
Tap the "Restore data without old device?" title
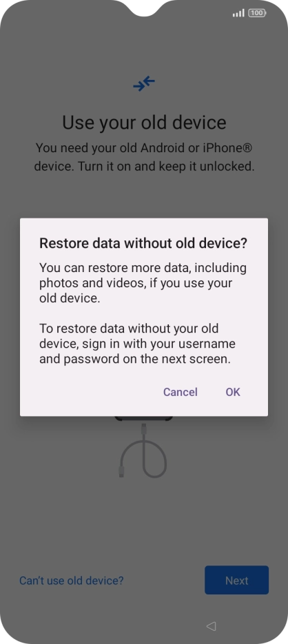(143, 243)
